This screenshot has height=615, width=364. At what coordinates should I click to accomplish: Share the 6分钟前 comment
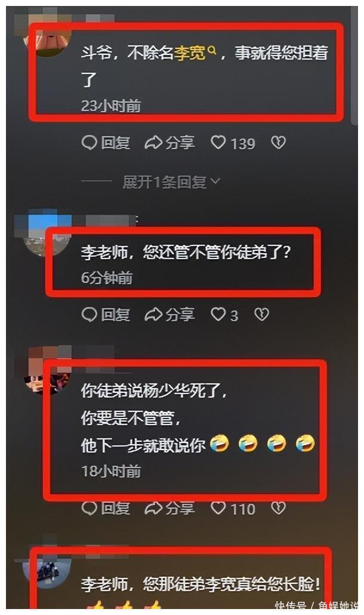(x=169, y=315)
